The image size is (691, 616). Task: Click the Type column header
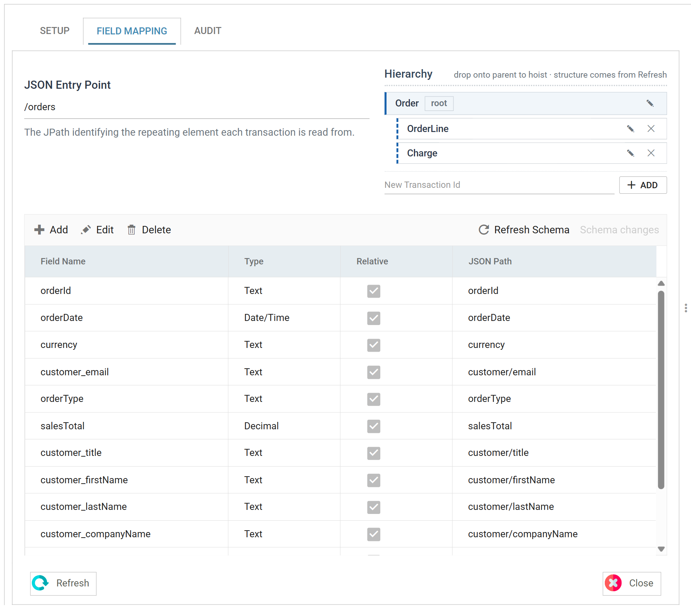tap(284, 261)
